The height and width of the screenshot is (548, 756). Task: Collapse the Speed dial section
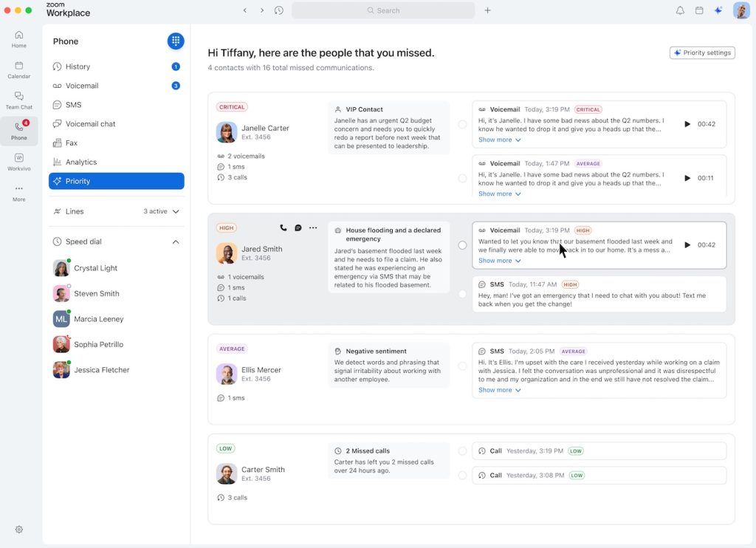click(x=176, y=242)
